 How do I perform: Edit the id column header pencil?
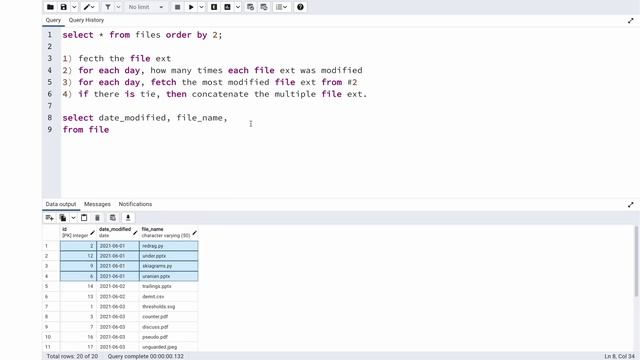[x=92, y=233]
